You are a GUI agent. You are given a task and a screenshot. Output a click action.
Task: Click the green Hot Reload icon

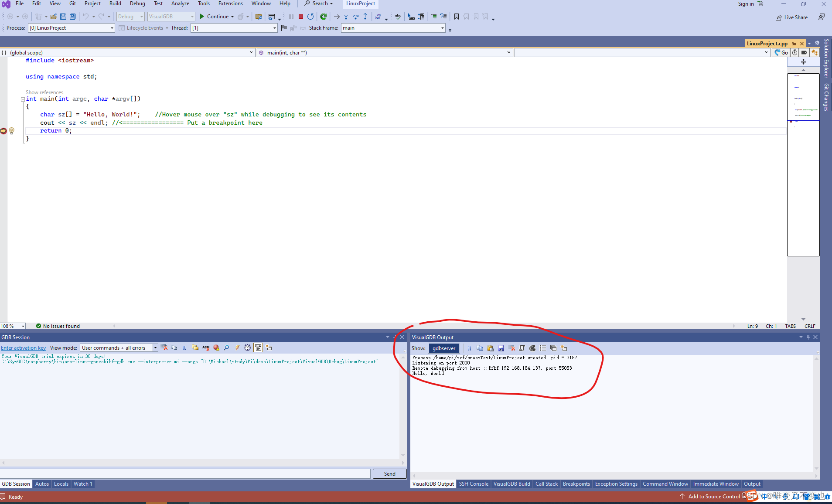324,17
